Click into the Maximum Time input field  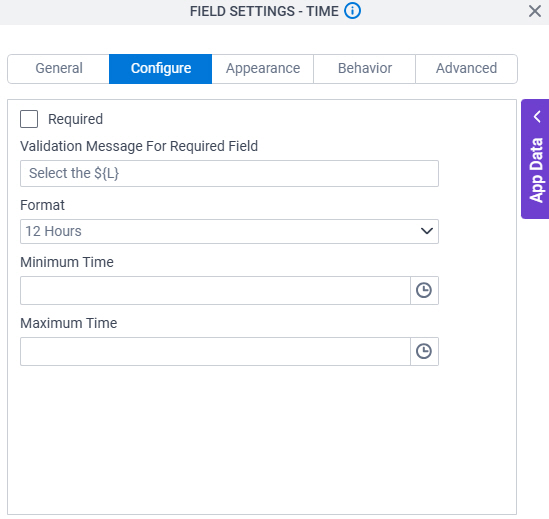(x=215, y=351)
